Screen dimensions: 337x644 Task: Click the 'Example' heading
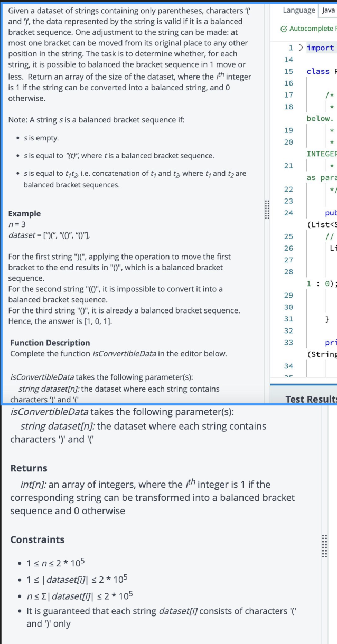click(24, 214)
